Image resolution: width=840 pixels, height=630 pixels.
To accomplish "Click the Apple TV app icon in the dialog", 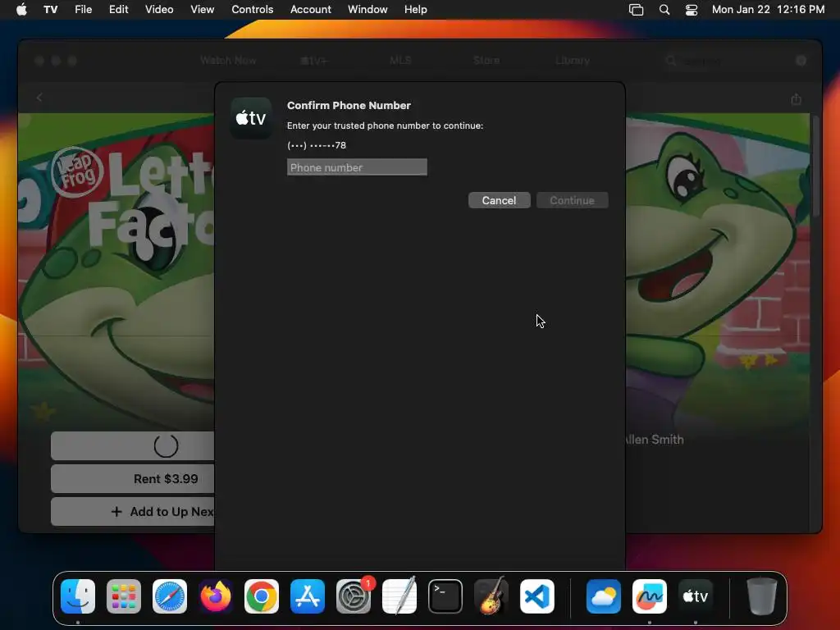I will click(x=251, y=118).
